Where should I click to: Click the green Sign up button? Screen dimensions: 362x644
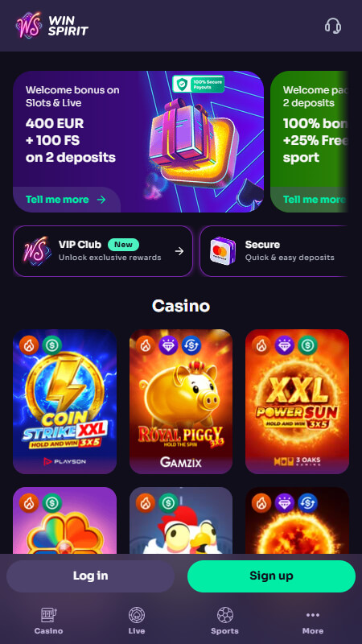click(271, 576)
